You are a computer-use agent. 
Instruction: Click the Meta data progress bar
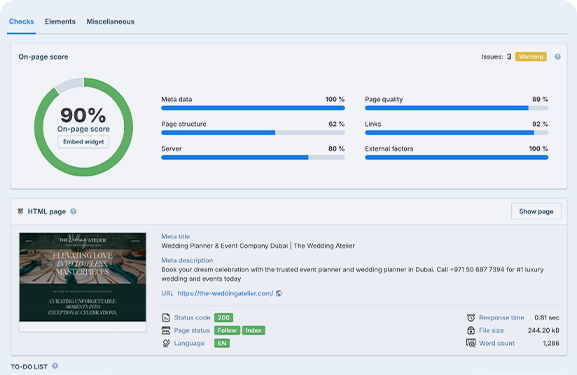253,108
